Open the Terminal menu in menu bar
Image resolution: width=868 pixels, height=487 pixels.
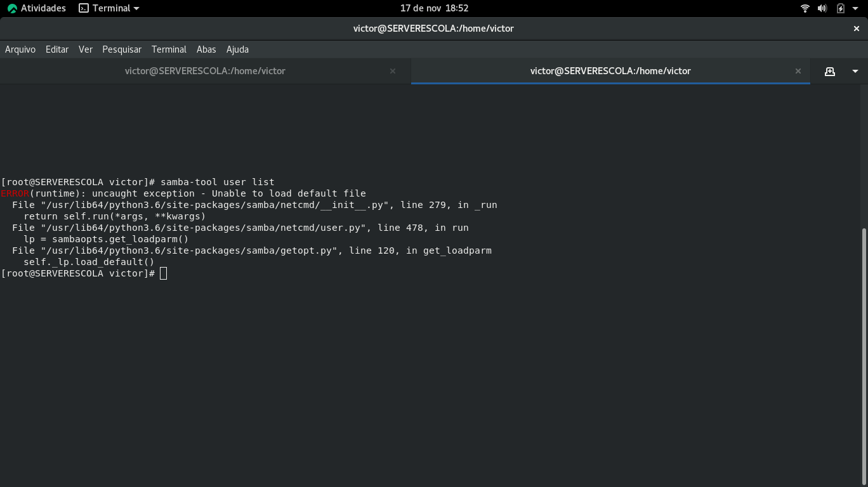click(x=169, y=49)
